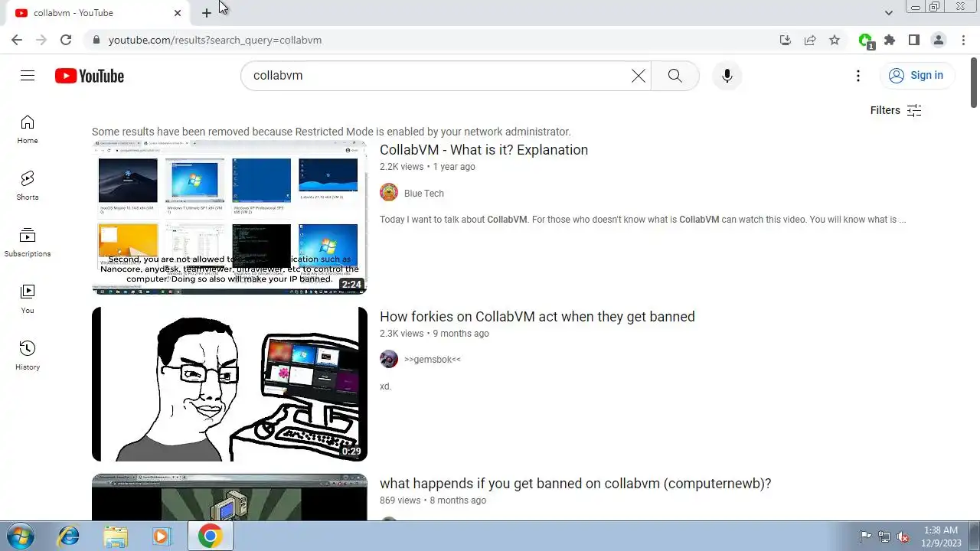The height and width of the screenshot is (551, 980).
Task: Launch Internet Explorer from taskbar
Action: click(x=69, y=536)
